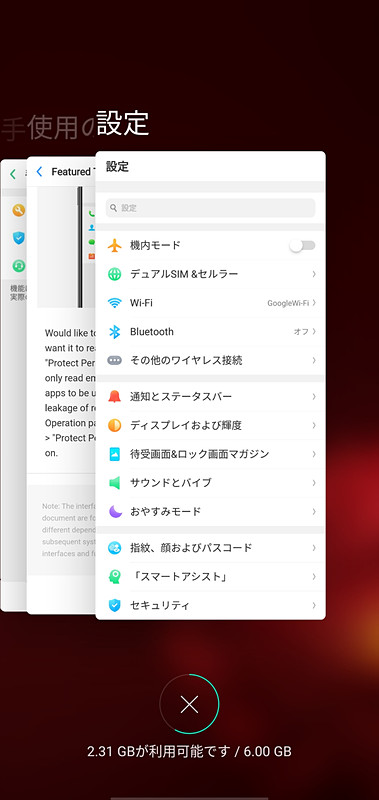Open Wi-Fi settings via the GoogleWi-Fi chevron
This screenshot has height=800, width=379.
[314, 303]
